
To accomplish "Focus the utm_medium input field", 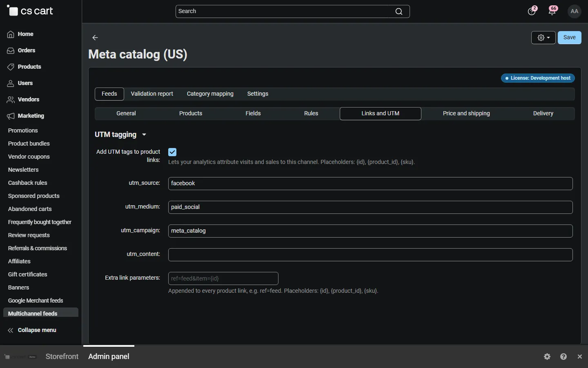I will tap(370, 207).
